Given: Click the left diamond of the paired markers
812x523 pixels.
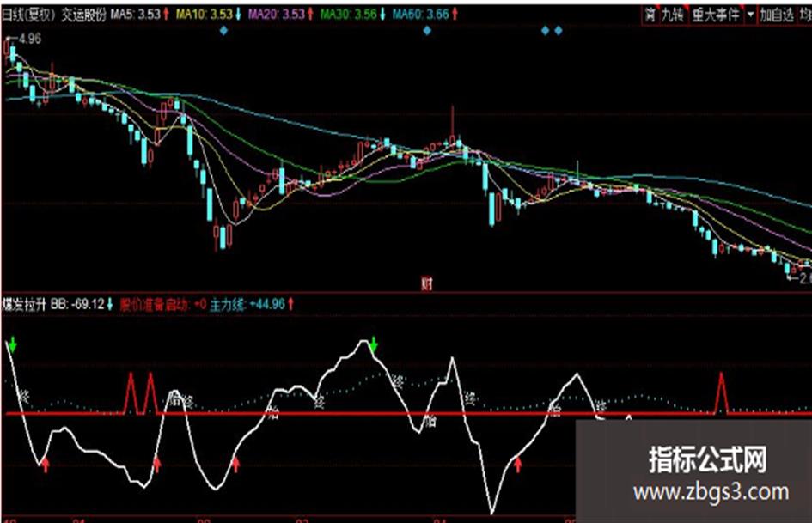Looking at the screenshot, I should (546, 31).
